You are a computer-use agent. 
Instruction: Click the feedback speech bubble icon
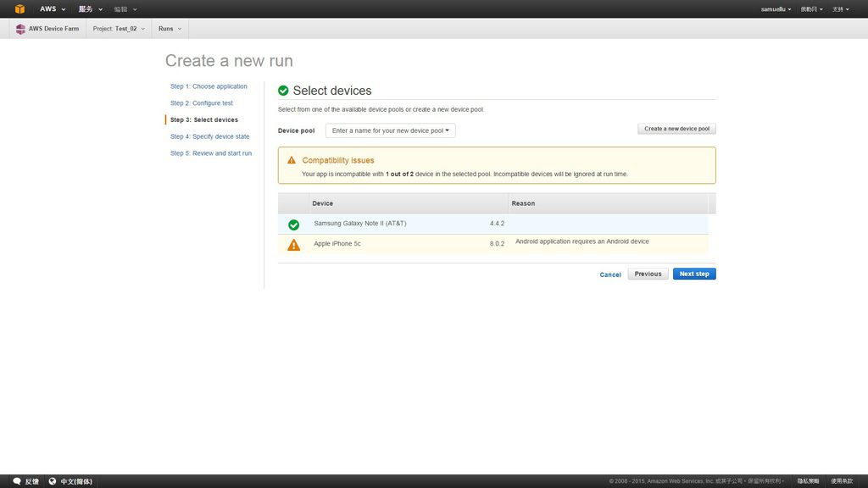click(17, 481)
